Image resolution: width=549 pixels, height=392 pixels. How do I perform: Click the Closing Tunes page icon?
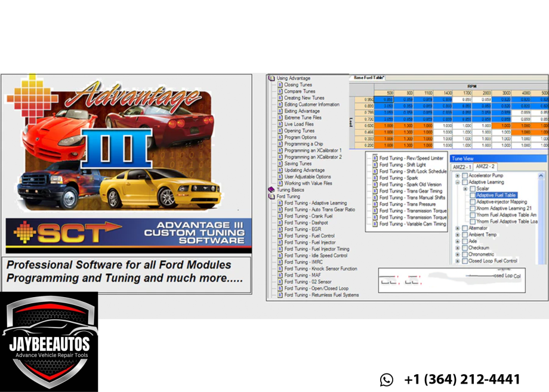[279, 85]
